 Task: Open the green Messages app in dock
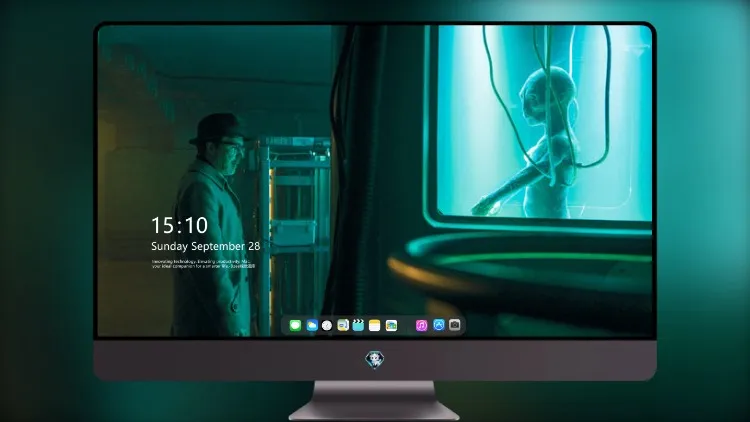coord(295,325)
